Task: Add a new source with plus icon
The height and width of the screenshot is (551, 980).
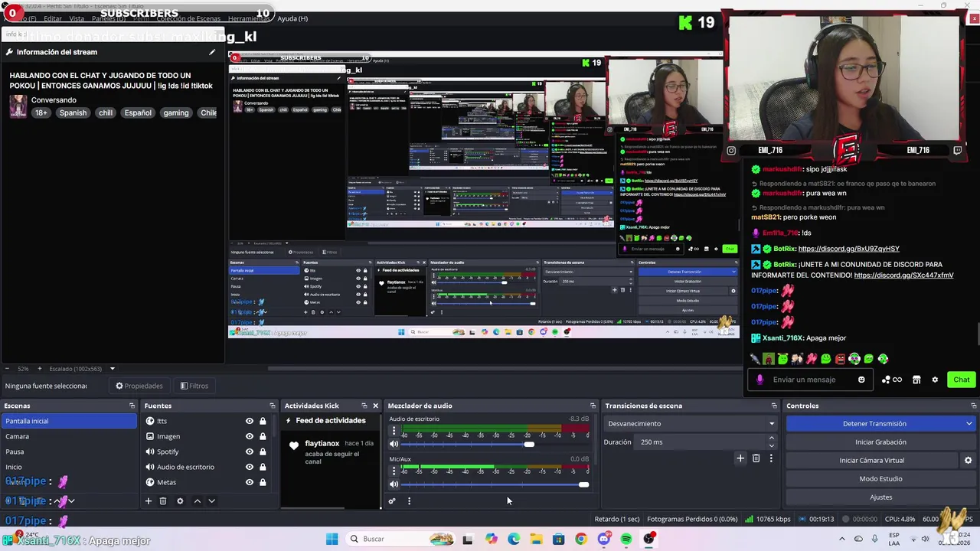Action: pos(149,501)
